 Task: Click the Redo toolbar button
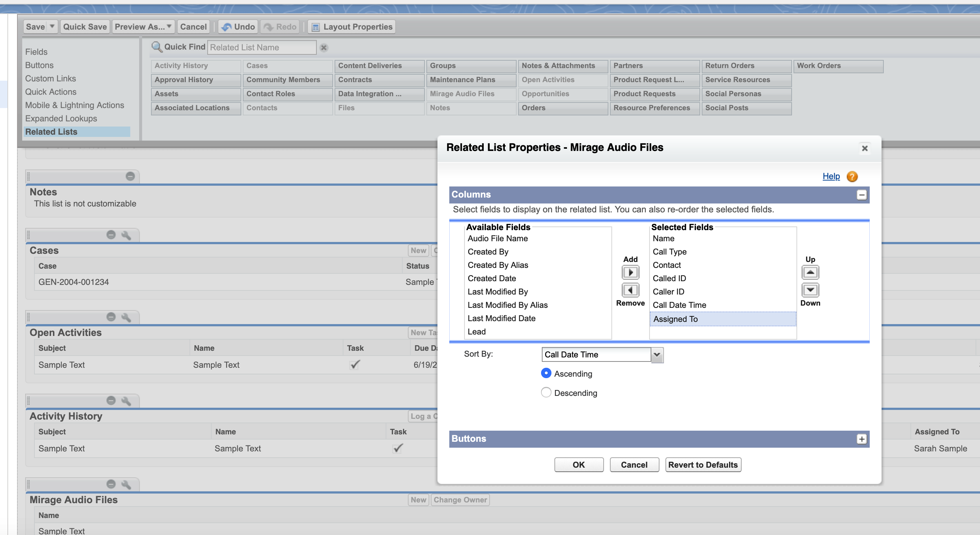point(280,27)
